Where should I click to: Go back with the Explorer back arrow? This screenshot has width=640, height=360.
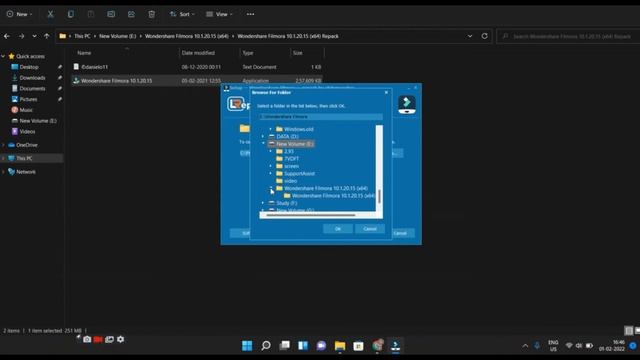point(7,36)
